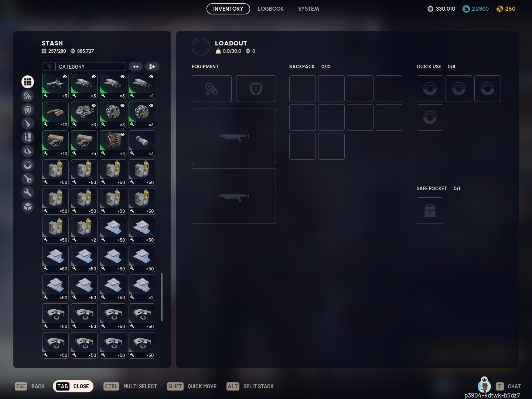Filter stash by keys icon
Screen dimensions: 532x399
(28, 179)
